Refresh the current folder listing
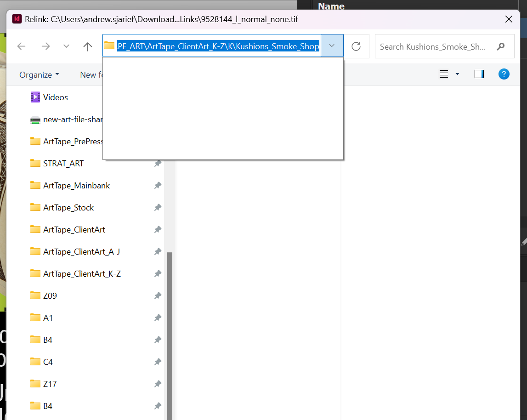This screenshot has width=527, height=420. [357, 46]
